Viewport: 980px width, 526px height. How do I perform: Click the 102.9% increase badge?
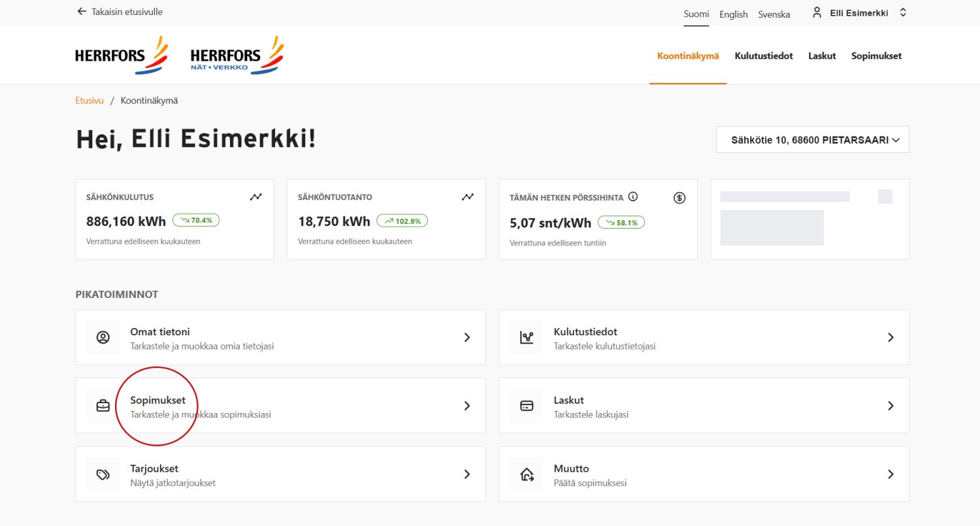(x=402, y=221)
